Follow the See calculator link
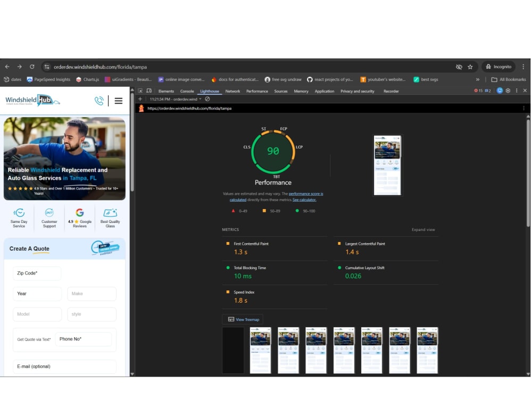This screenshot has height=399, width=532. point(304,200)
